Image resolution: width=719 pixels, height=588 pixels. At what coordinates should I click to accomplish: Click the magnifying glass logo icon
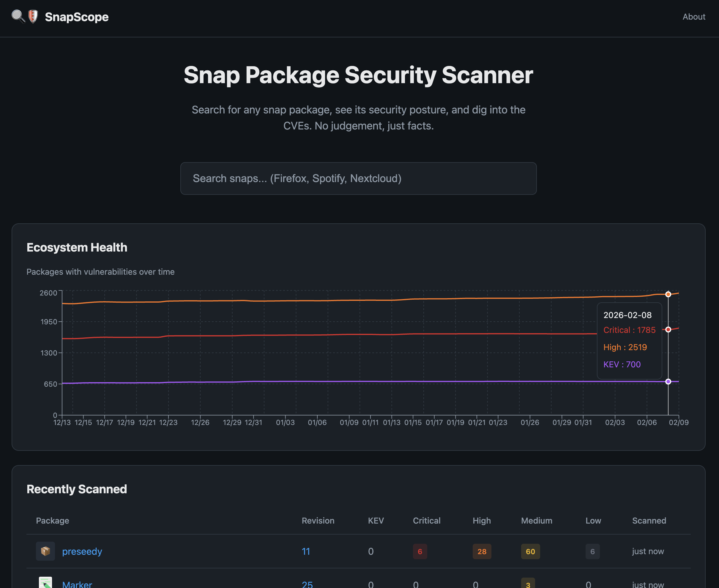[18, 16]
